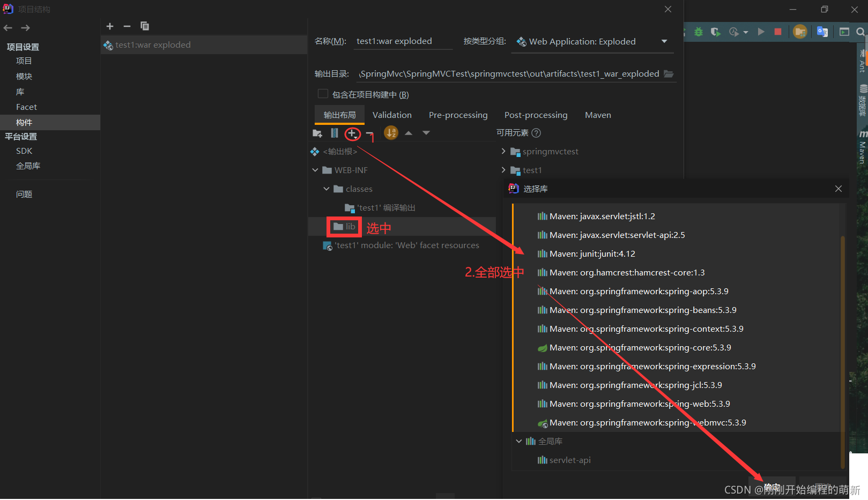Edit the artifact name field
This screenshot has height=500, width=868.
[403, 41]
